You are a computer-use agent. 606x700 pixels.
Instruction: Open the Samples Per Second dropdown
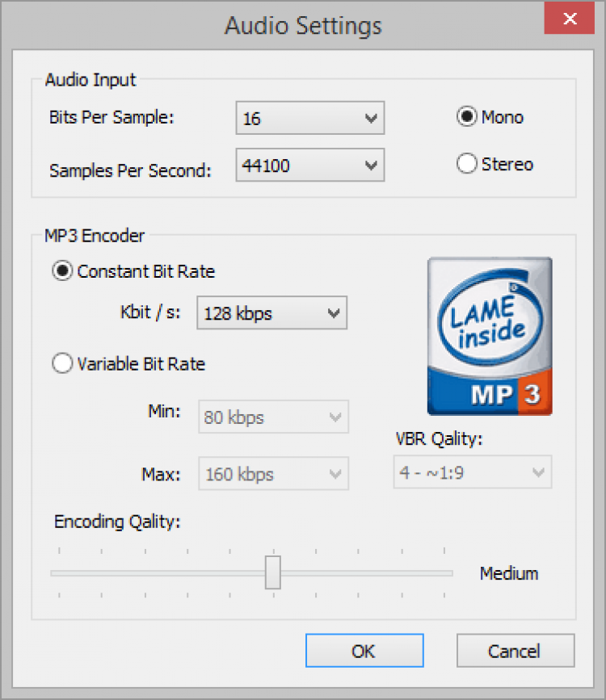pyautogui.click(x=310, y=166)
